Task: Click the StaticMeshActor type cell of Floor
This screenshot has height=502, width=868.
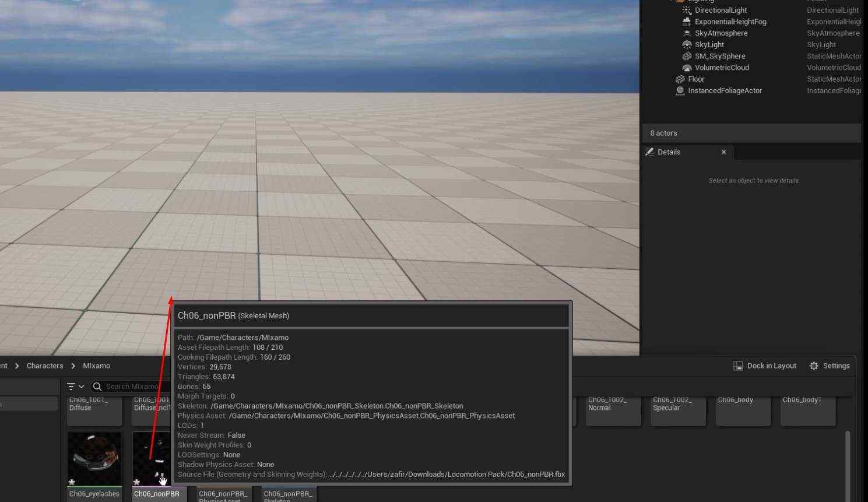Action: (x=834, y=79)
